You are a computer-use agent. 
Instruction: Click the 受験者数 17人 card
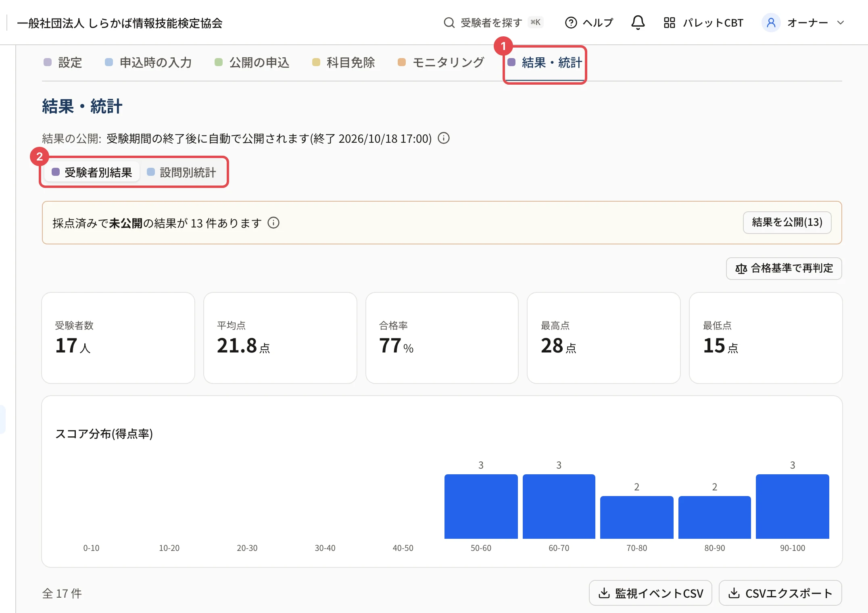click(118, 338)
